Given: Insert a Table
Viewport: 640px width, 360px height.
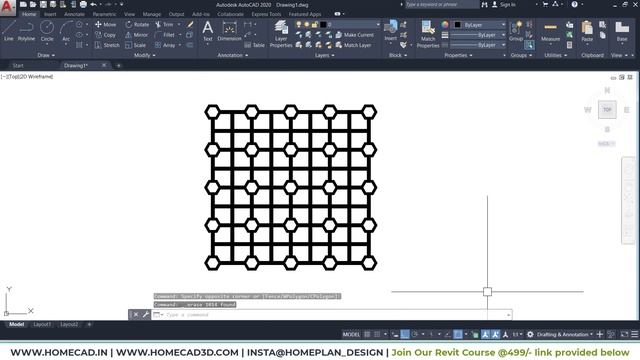Looking at the screenshot, I should coord(255,45).
